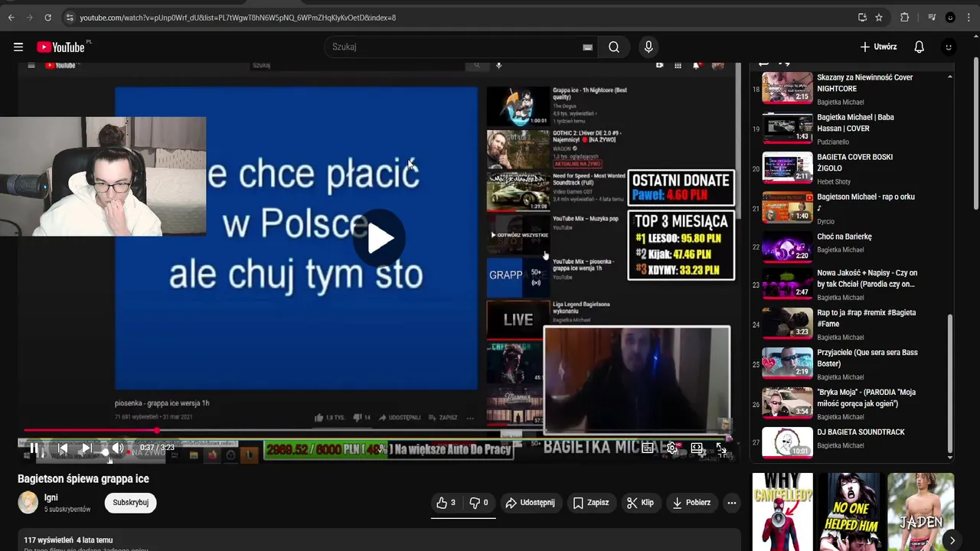Start voice search with microphone
980x551 pixels.
(648, 47)
